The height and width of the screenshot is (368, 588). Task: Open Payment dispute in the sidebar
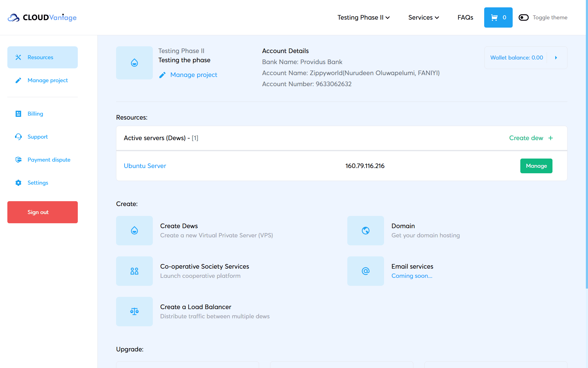point(49,160)
